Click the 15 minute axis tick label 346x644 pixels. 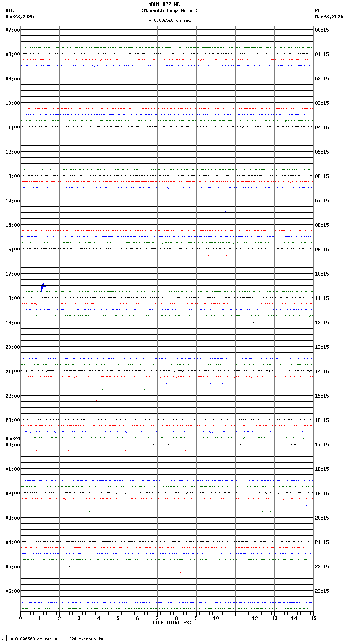[313, 618]
